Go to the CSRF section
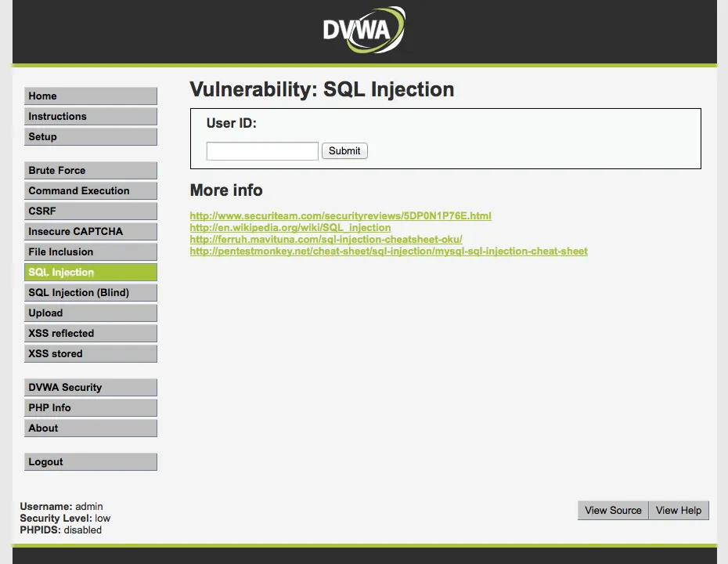This screenshot has width=728, height=564. point(90,211)
